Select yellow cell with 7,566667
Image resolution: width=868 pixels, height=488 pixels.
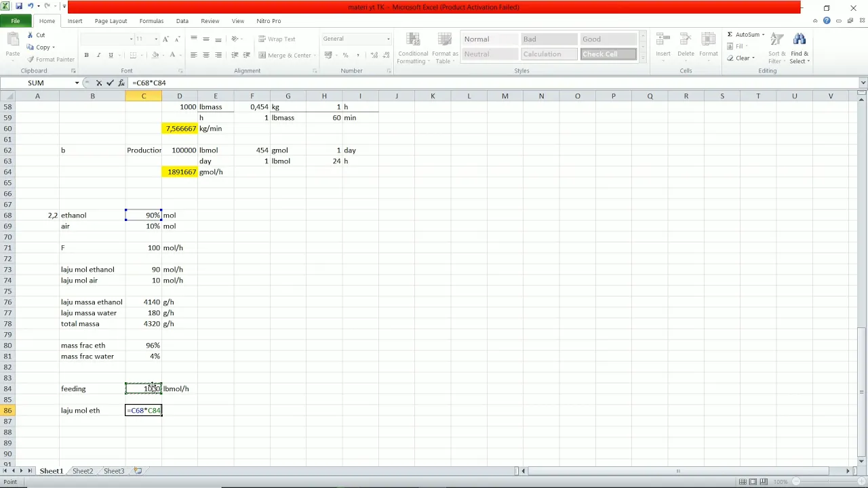click(x=180, y=129)
